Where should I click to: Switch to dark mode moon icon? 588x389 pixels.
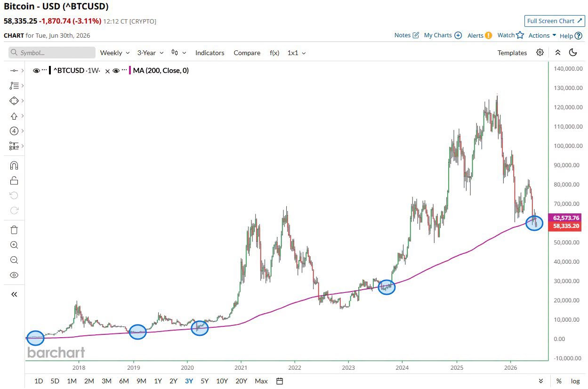[573, 52]
